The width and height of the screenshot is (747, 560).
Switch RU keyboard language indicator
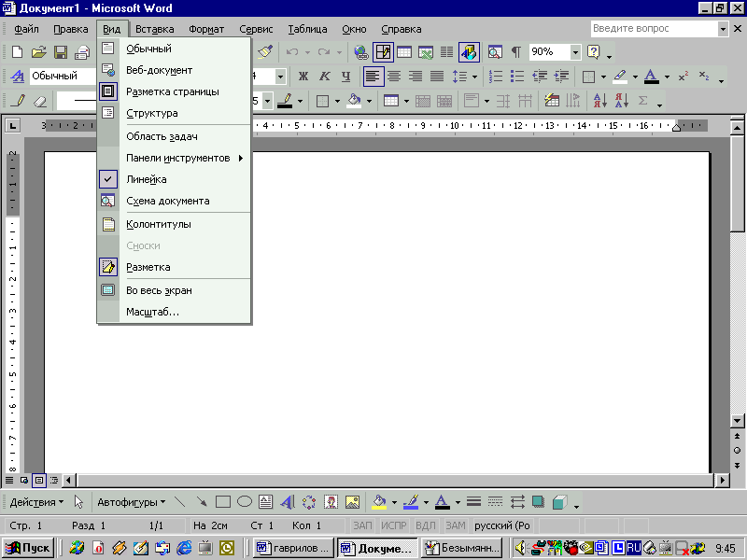(x=634, y=548)
